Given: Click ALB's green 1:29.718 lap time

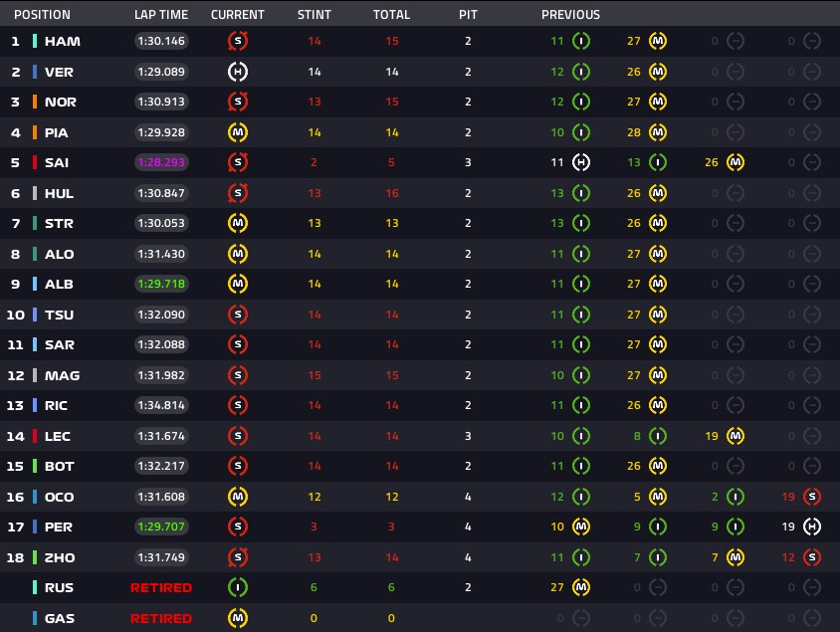Looking at the screenshot, I should (161, 284).
